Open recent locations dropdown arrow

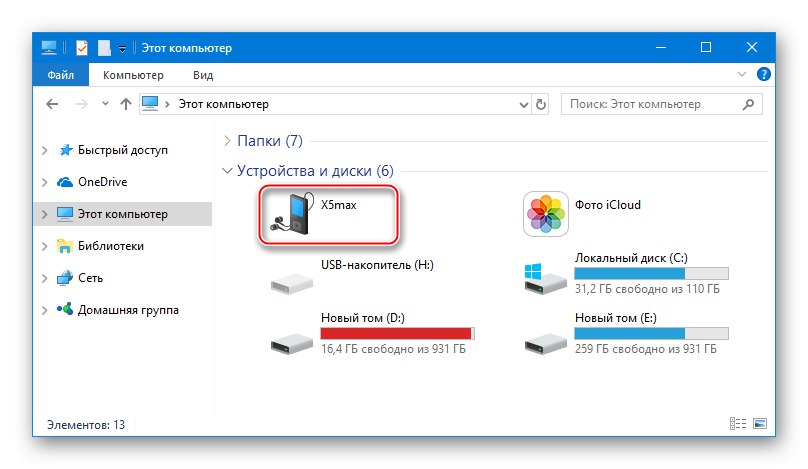coord(105,104)
